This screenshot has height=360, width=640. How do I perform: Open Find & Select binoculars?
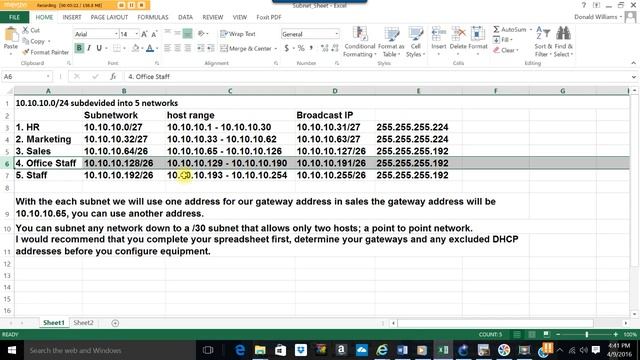click(563, 42)
